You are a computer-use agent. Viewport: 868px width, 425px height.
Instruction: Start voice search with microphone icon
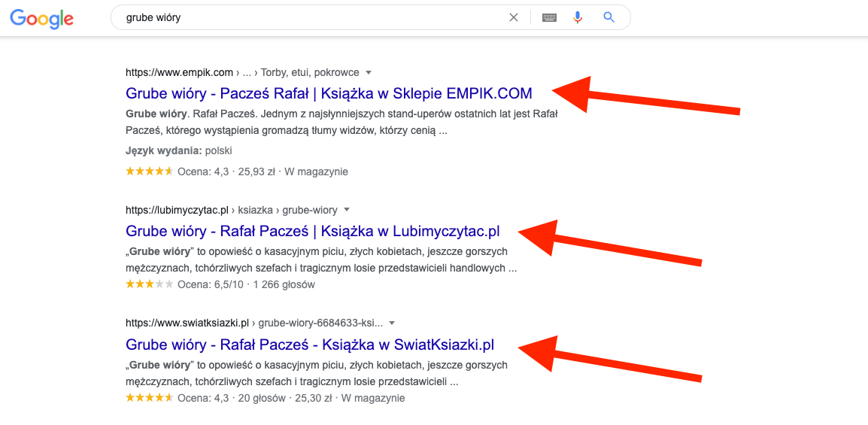coord(578,17)
